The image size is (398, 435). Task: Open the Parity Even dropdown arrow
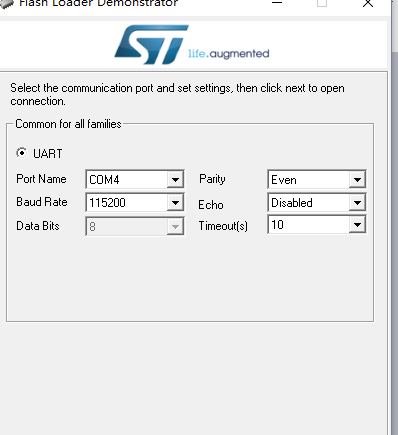click(357, 180)
